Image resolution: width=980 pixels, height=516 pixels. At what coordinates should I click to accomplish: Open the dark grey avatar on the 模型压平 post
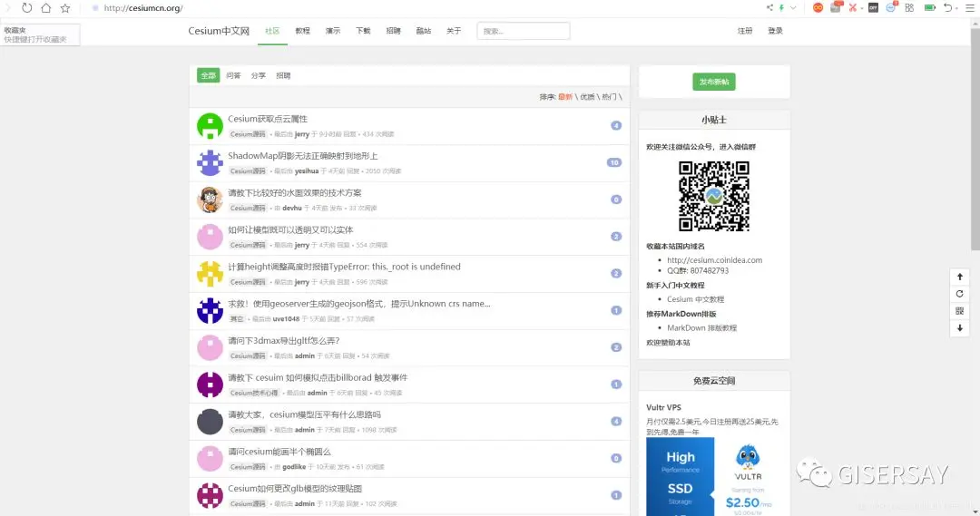210,422
